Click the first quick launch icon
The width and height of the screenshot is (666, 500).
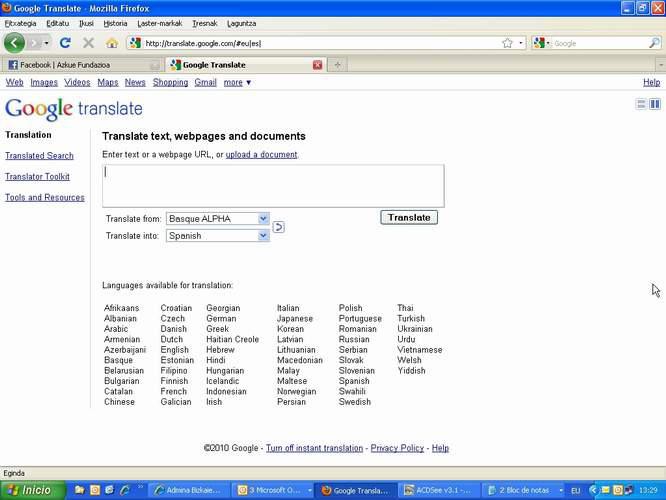(79, 490)
